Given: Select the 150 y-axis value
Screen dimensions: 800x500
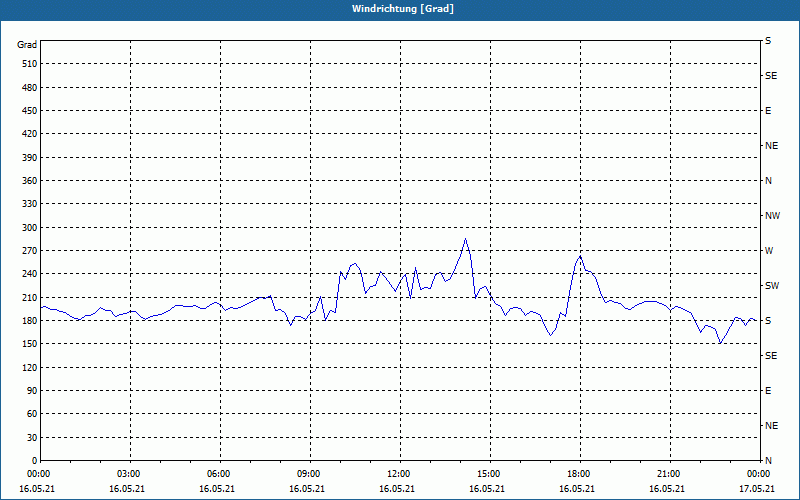Looking at the screenshot, I should pos(30,344).
